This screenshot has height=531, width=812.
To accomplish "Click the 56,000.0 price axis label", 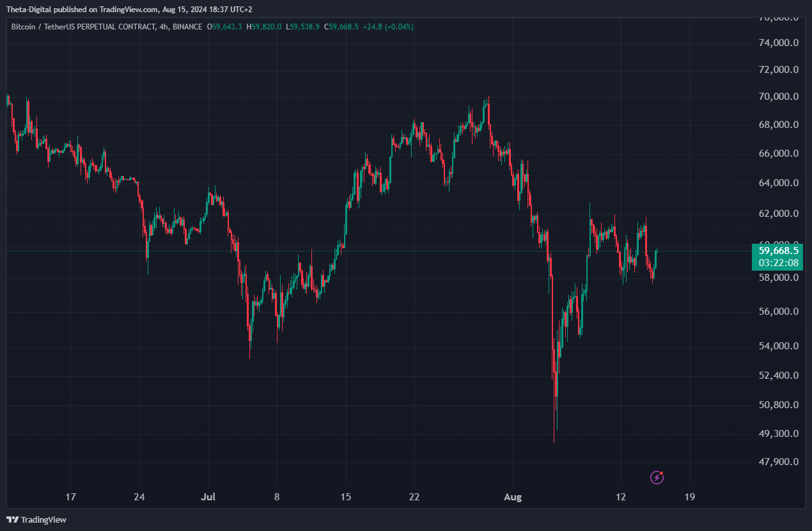I will (x=777, y=312).
